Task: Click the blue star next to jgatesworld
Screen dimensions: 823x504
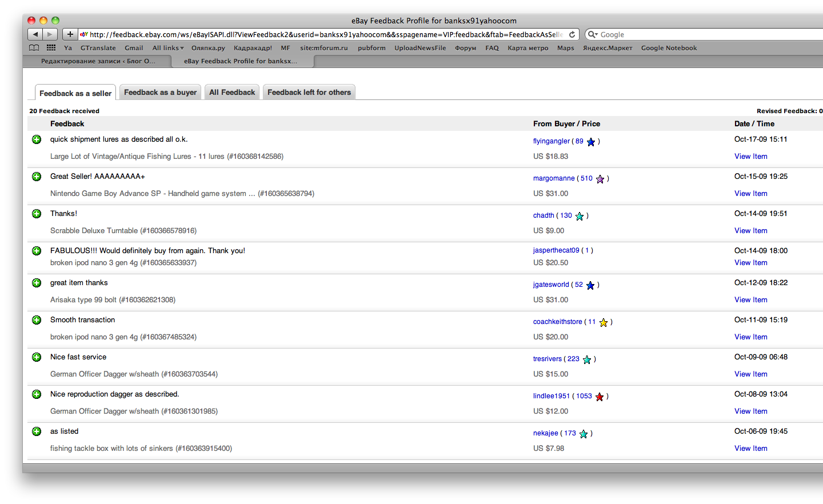Action: pyautogui.click(x=590, y=285)
